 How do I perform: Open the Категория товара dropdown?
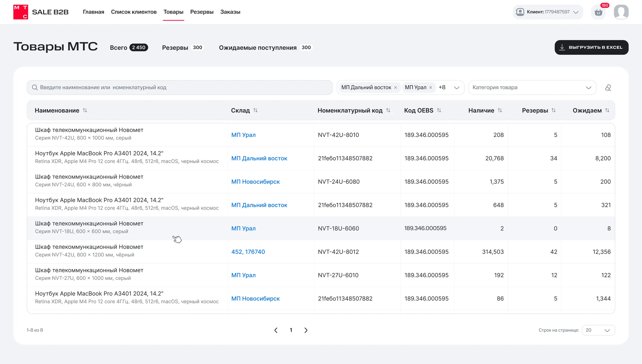[532, 87]
